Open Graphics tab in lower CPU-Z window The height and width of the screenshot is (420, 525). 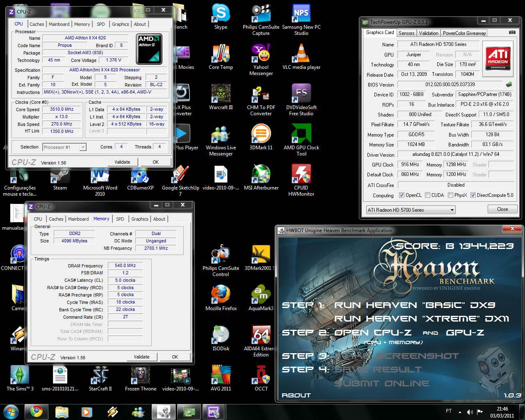[x=140, y=219]
